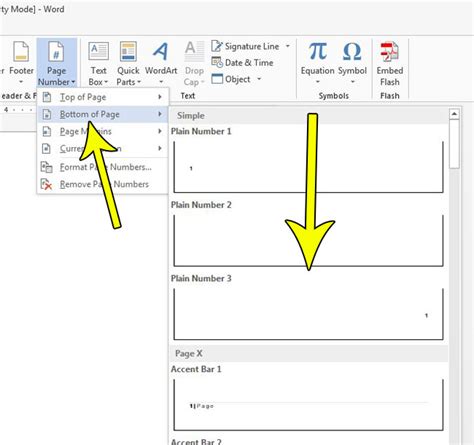Screen dimensions: 474x445
Task: Click the Simple gallery section header
Action: (x=309, y=116)
